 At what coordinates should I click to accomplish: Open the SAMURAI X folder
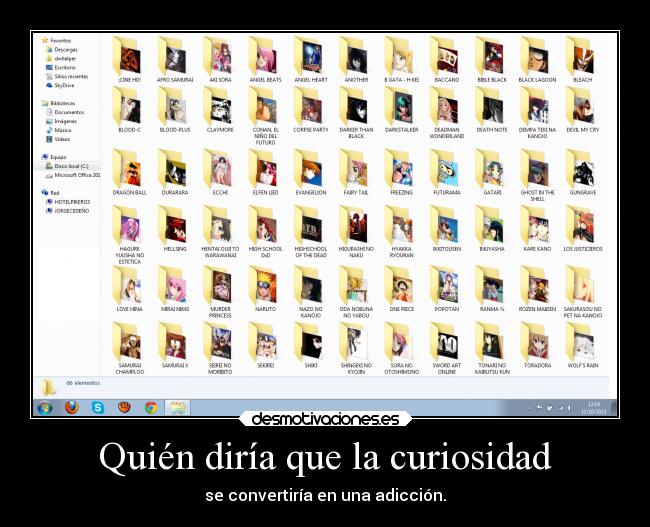point(175,346)
